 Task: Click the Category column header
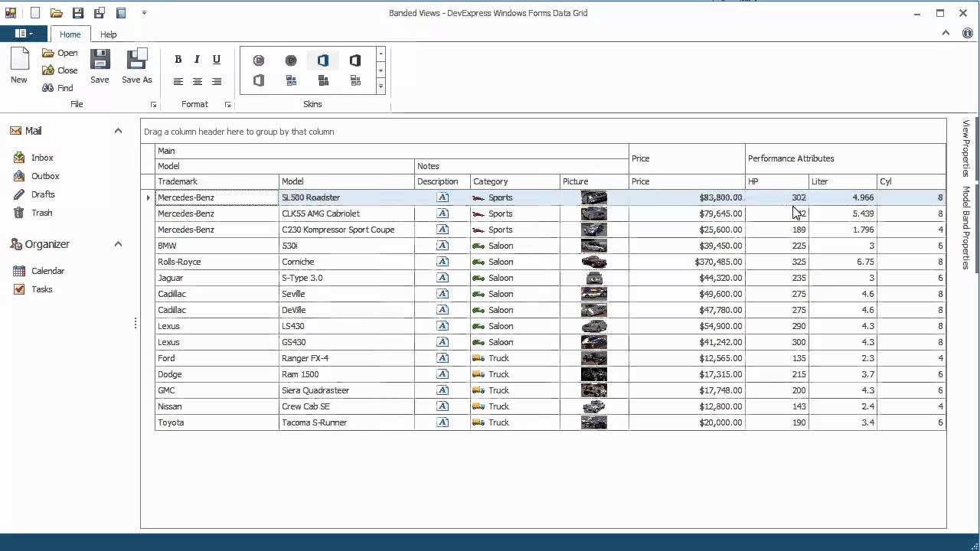(x=515, y=181)
